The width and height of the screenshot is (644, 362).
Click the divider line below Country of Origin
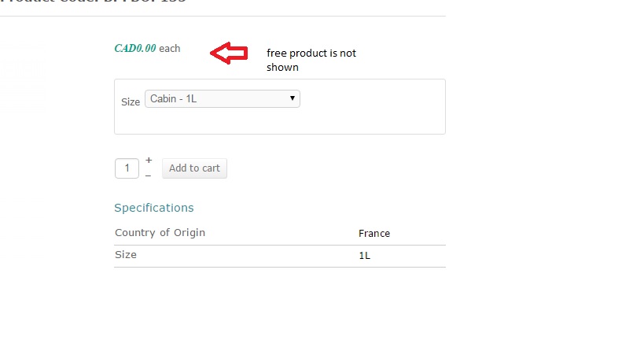(279, 245)
